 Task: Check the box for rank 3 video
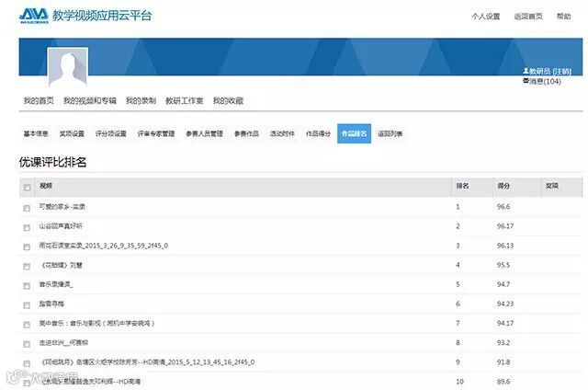pyautogui.click(x=27, y=247)
